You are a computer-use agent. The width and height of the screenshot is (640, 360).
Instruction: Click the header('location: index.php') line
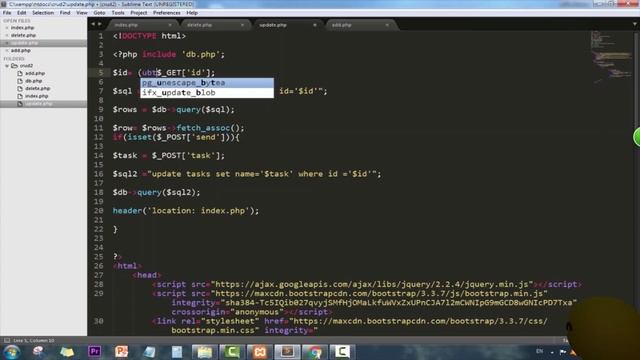[x=186, y=211]
